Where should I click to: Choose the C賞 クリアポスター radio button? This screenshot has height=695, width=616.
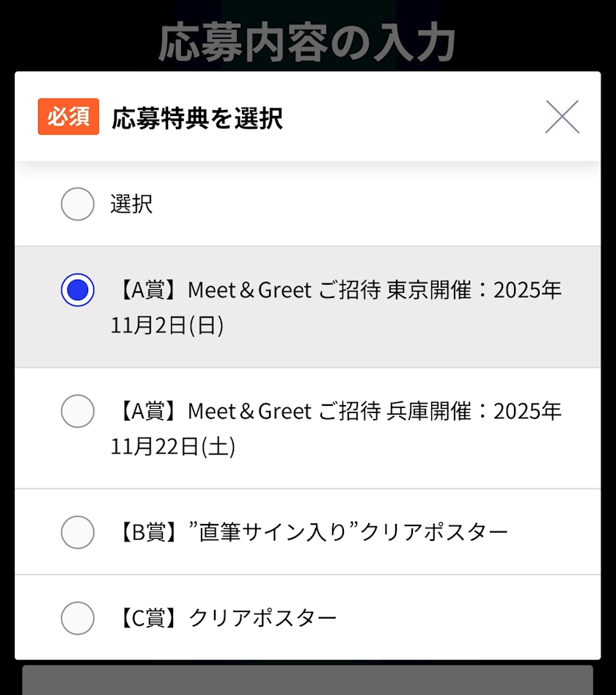(78, 618)
